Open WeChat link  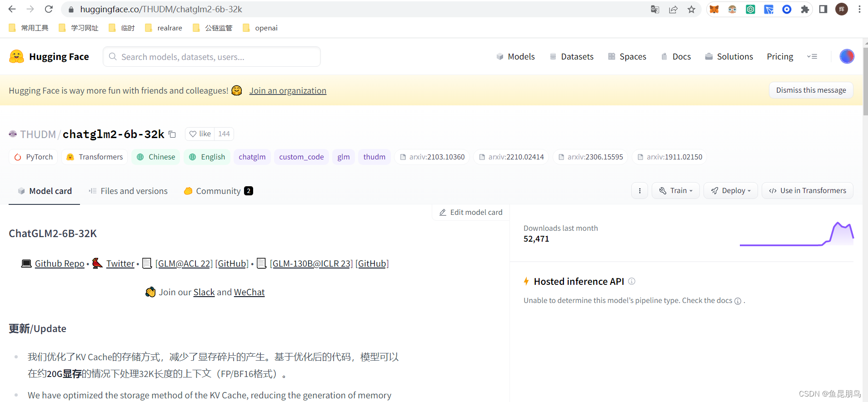point(249,292)
